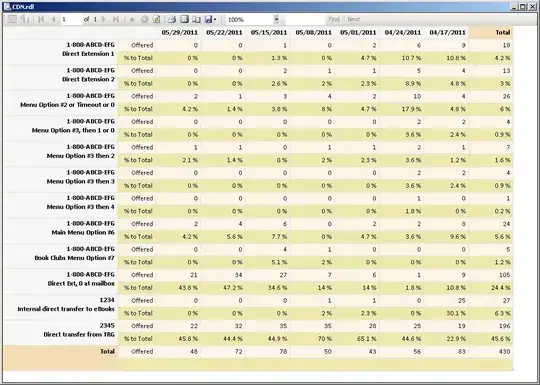Screen dimensions: 540x385
Task: Click the Next search link
Action: coord(354,19)
